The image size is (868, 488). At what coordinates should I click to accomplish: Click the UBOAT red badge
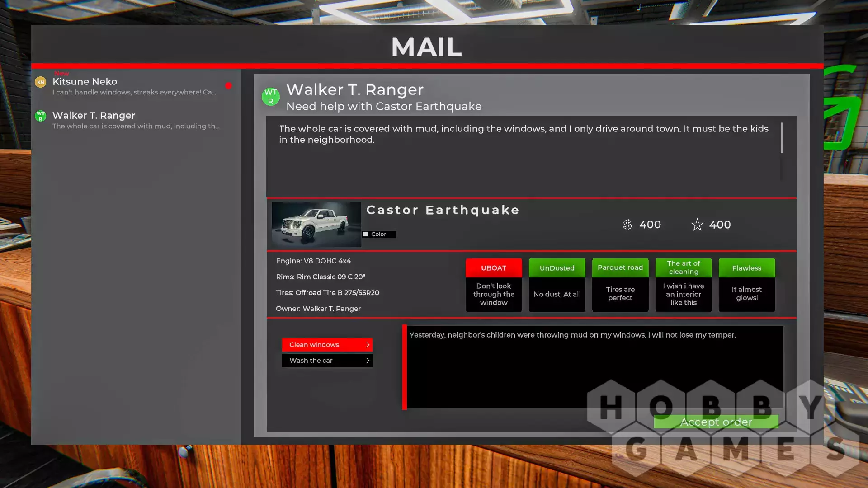coord(493,268)
